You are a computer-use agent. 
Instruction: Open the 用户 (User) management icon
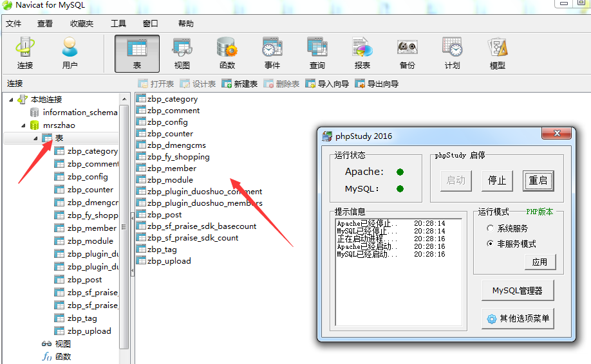point(70,53)
